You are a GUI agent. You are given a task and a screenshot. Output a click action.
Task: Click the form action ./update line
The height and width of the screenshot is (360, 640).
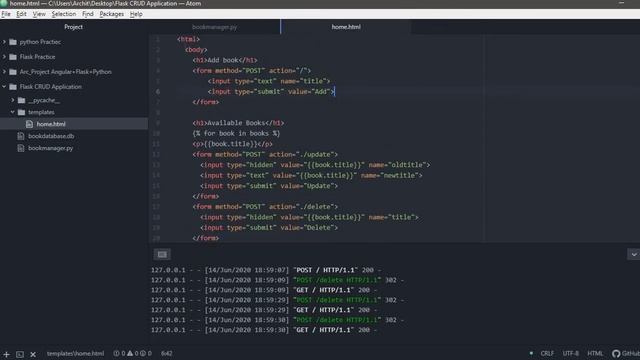pyautogui.click(x=265, y=154)
